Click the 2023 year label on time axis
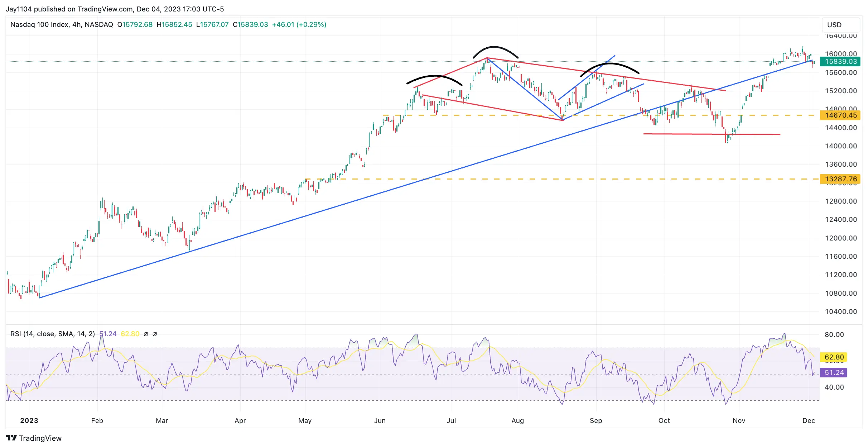This screenshot has width=868, height=448. (x=29, y=420)
